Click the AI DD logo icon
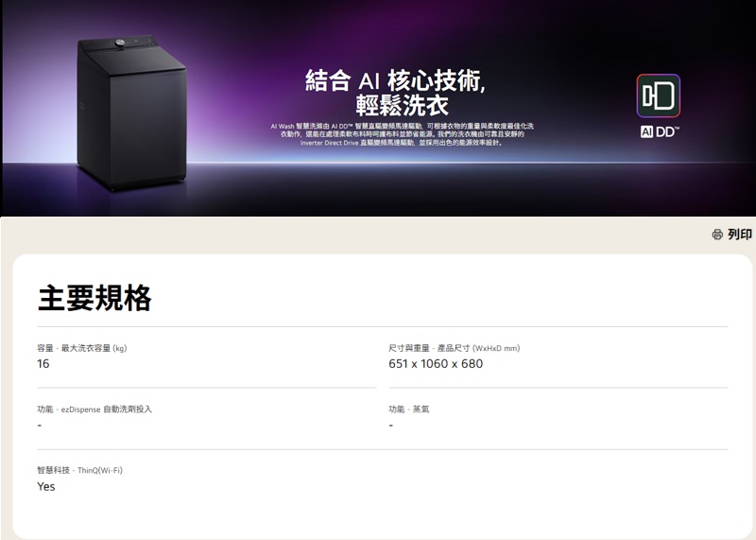The height and width of the screenshot is (540, 756). point(658,96)
